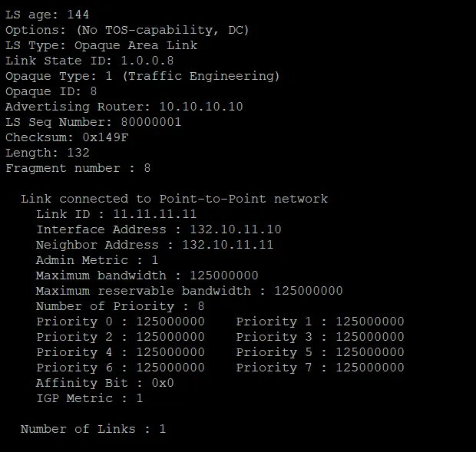Click the Options No TOS-capability line
Viewport: 476px width, 452px height.
(x=127, y=30)
